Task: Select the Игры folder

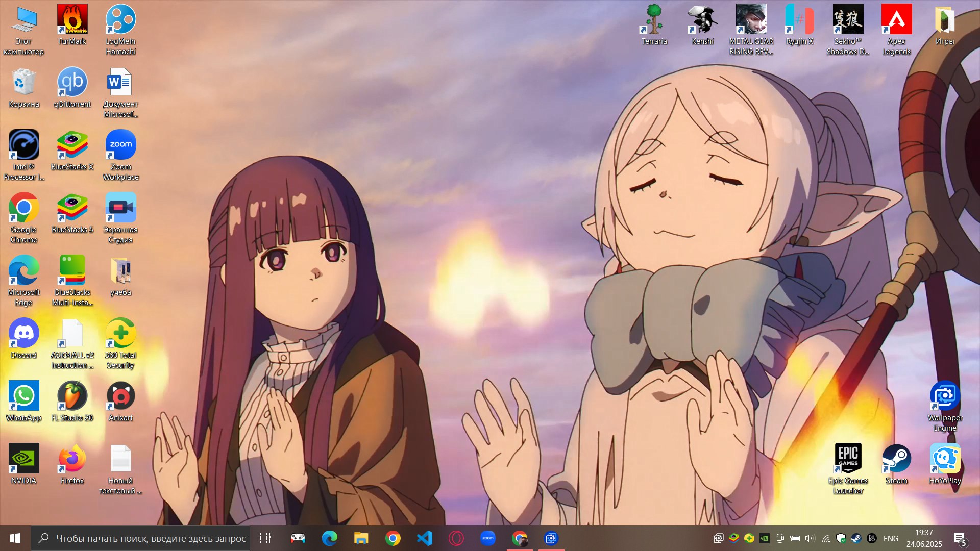Action: point(945,26)
